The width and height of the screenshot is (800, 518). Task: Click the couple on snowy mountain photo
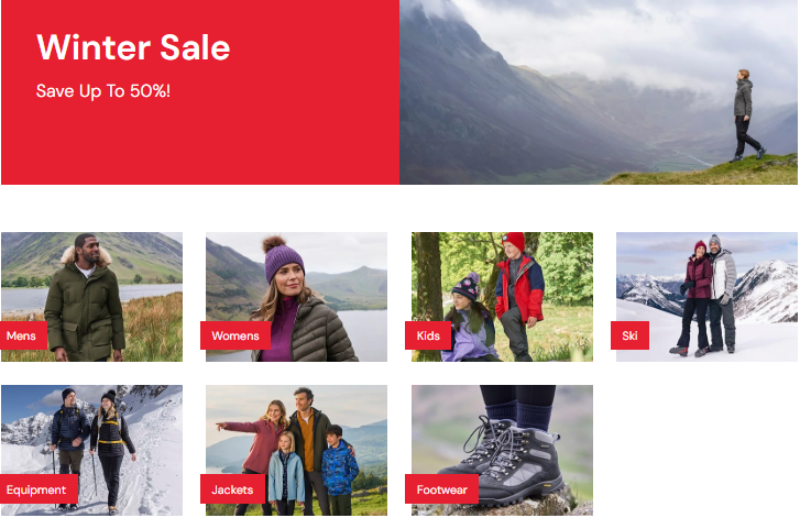click(x=707, y=297)
